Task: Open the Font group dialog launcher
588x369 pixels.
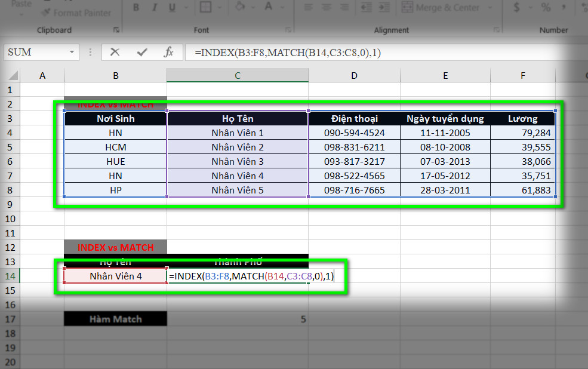Action: click(288, 30)
